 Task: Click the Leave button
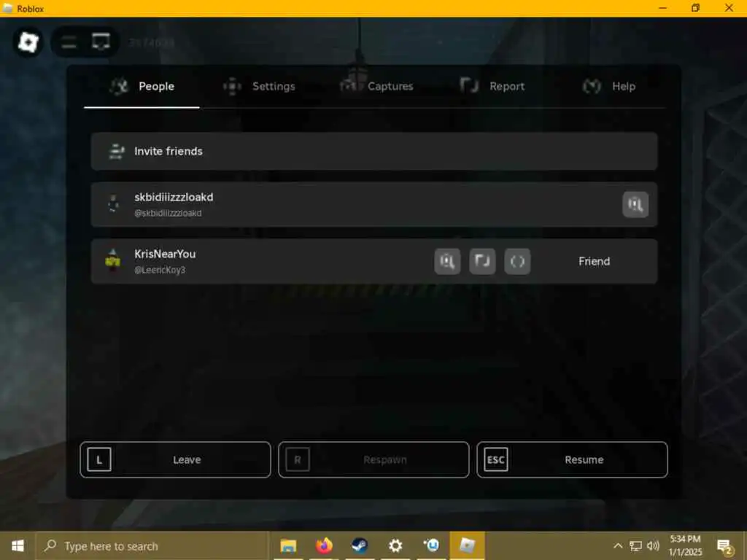coord(175,459)
